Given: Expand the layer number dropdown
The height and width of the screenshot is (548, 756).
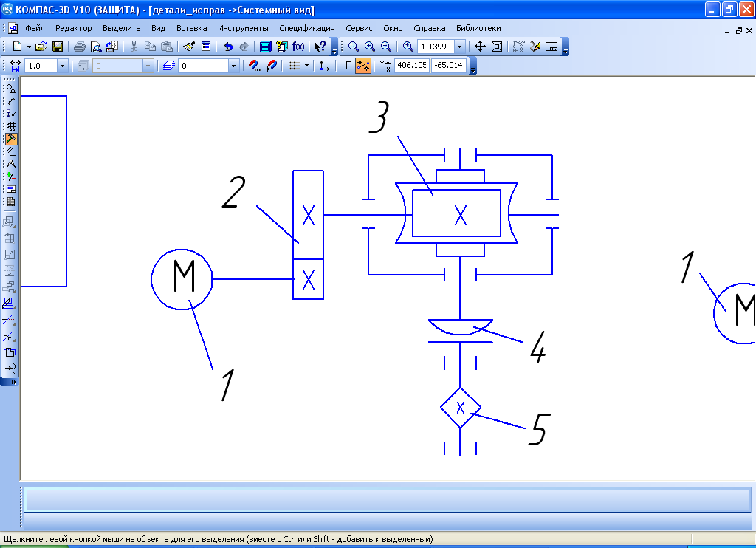Looking at the screenshot, I should coord(234,66).
